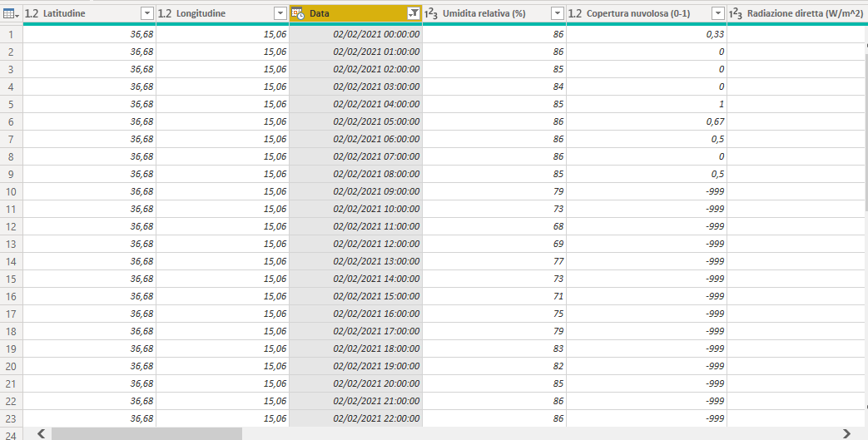This screenshot has height=440, width=868.
Task: Select the Latitudine column header
Action: click(x=90, y=13)
